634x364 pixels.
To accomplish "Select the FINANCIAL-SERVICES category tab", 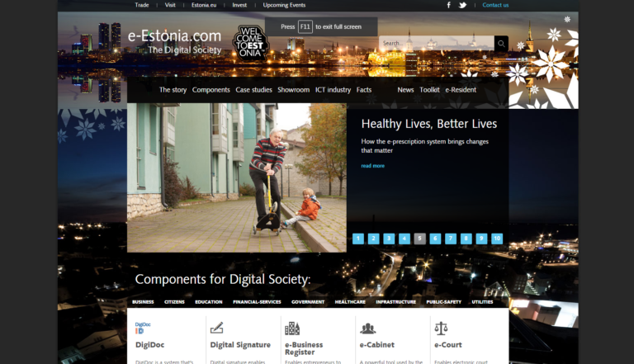I will click(257, 302).
